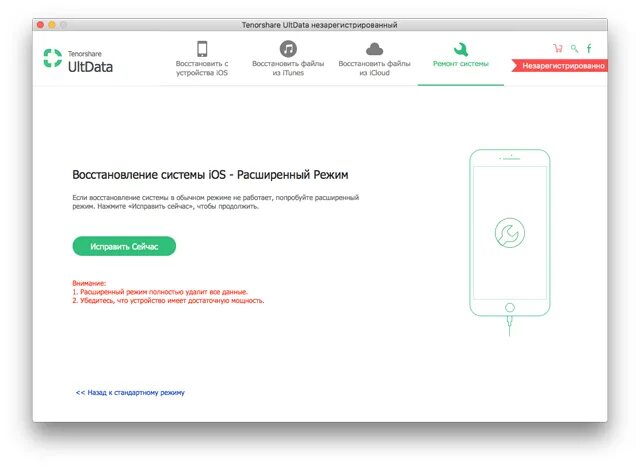Click the green wrench system repair icon
The width and height of the screenshot is (640, 468).
[461, 49]
